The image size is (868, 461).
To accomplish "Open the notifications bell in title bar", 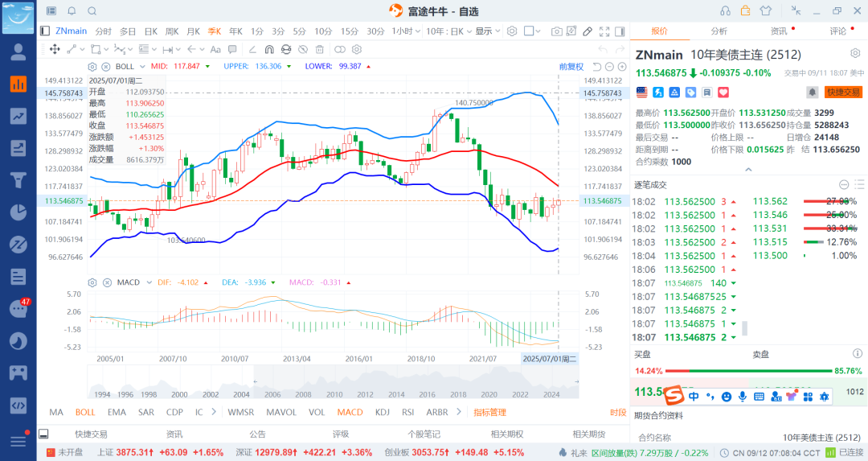I will click(72, 10).
